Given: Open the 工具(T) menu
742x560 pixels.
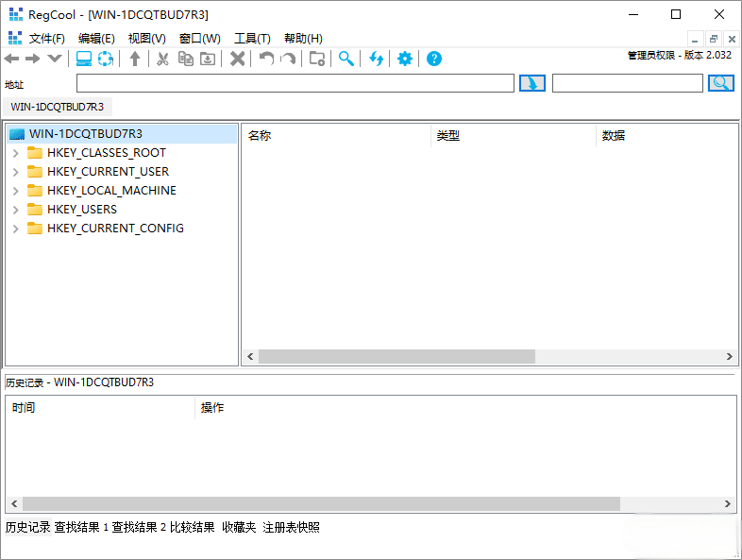Looking at the screenshot, I should click(x=252, y=39).
